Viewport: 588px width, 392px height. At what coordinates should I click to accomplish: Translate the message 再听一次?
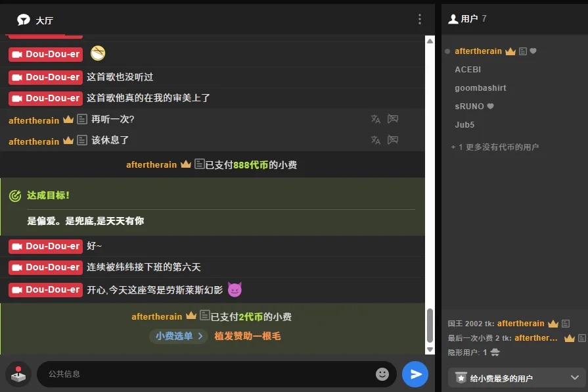coord(376,119)
